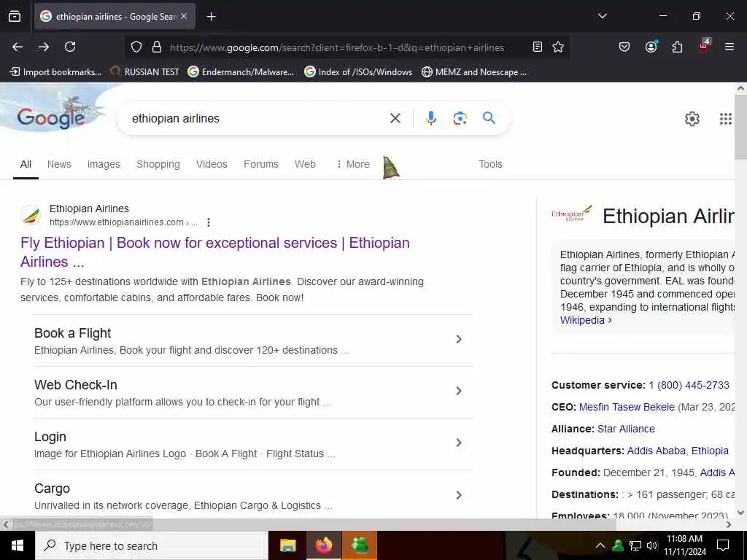
Task: Open Pocket save icon in toolbar
Action: click(x=624, y=47)
